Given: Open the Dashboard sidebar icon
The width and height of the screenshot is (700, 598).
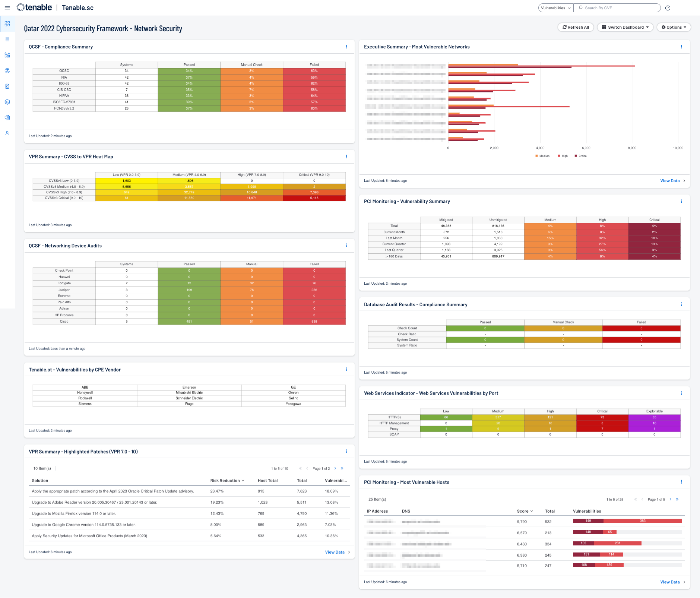Looking at the screenshot, I should (7, 24).
